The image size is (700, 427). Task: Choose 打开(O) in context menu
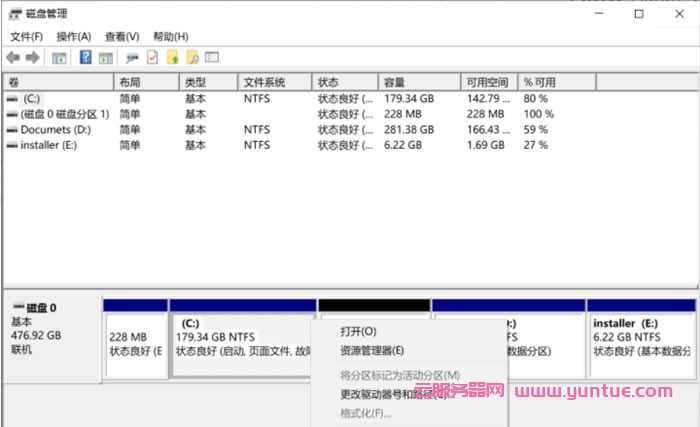click(x=358, y=331)
